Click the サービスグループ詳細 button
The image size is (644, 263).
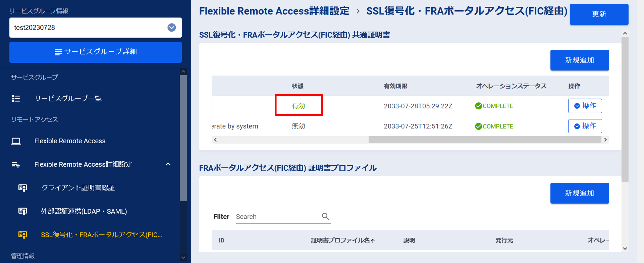(x=95, y=52)
